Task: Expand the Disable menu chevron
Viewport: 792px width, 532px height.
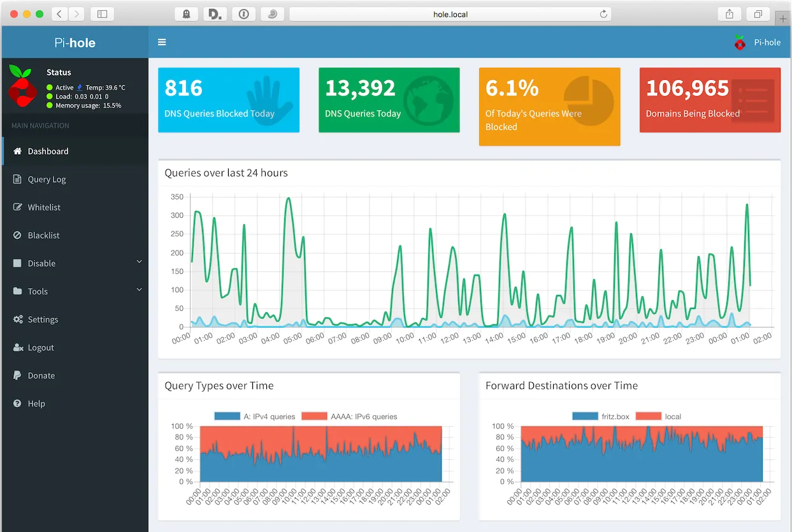Action: [139, 262]
